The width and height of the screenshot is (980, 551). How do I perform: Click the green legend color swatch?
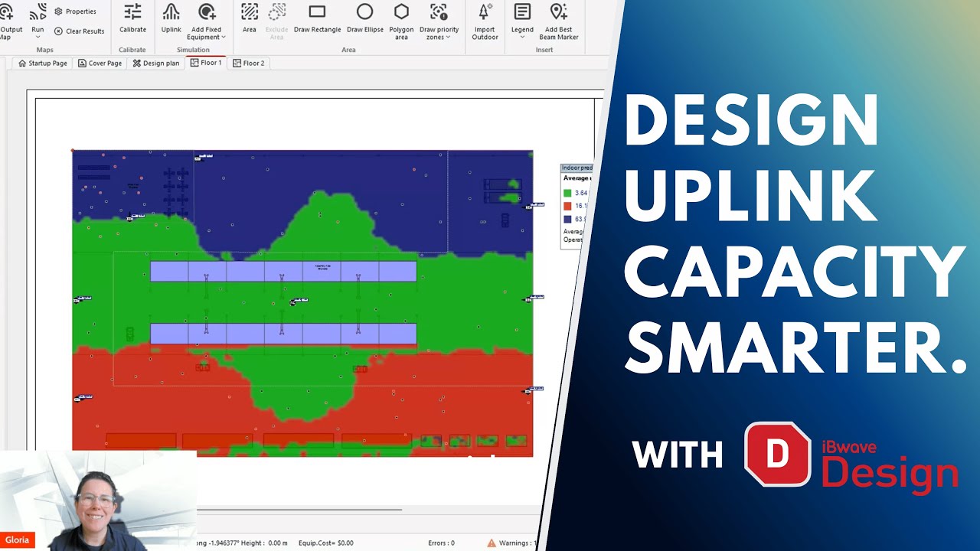567,194
